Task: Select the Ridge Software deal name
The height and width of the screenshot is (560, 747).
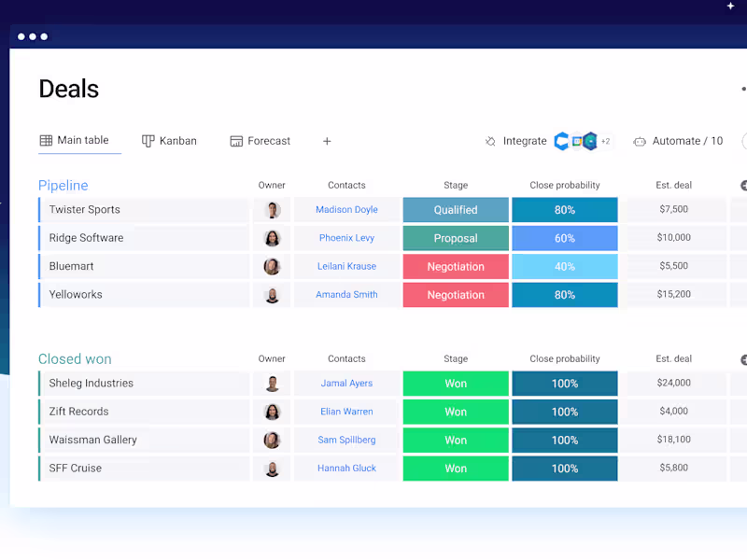Action: click(x=86, y=238)
